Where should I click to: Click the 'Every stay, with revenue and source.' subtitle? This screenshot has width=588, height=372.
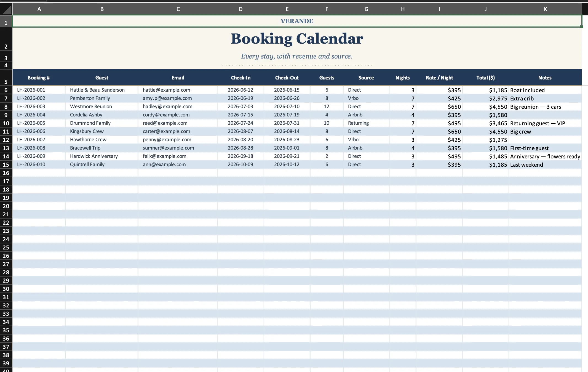(297, 56)
